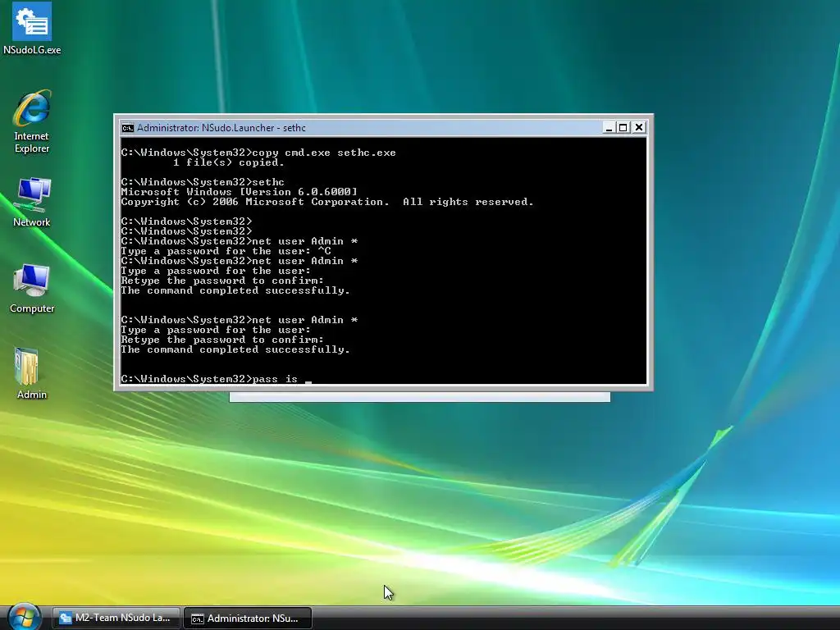Click the 'Microsoft Windows [Version 6.0.6000]' line
This screenshot has height=630, width=840.
click(x=239, y=192)
